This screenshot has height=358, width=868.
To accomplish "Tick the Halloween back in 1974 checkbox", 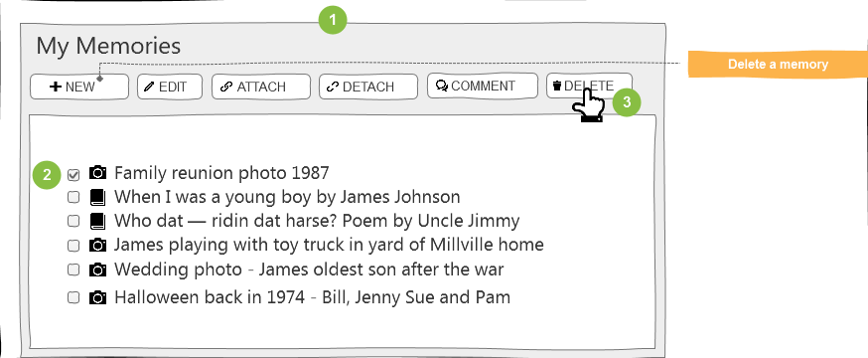I will coord(73,297).
